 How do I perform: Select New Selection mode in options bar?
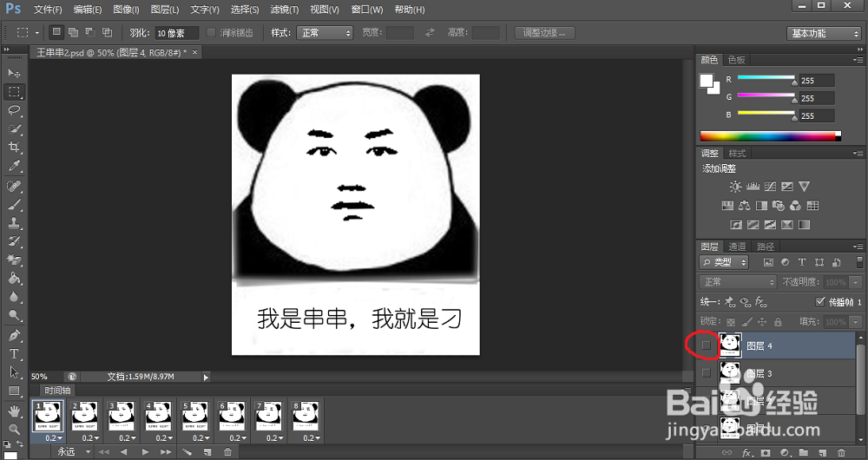coord(56,32)
